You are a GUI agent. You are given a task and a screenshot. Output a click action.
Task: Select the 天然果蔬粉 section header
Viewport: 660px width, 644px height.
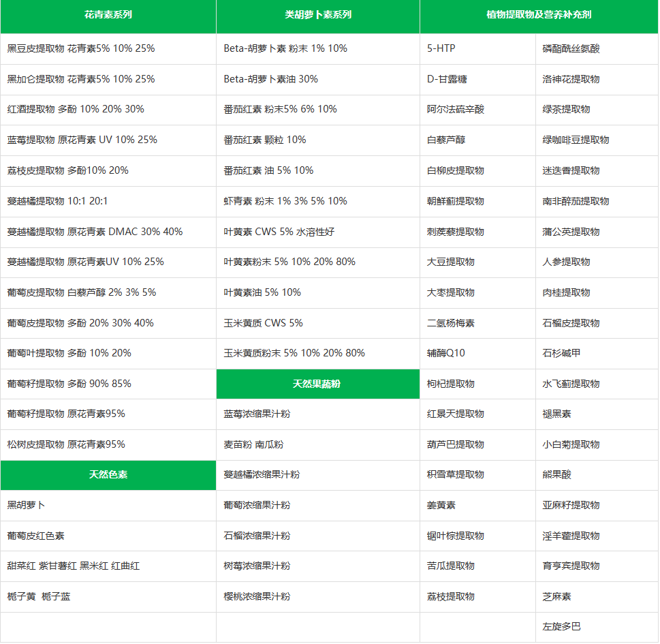(x=317, y=384)
